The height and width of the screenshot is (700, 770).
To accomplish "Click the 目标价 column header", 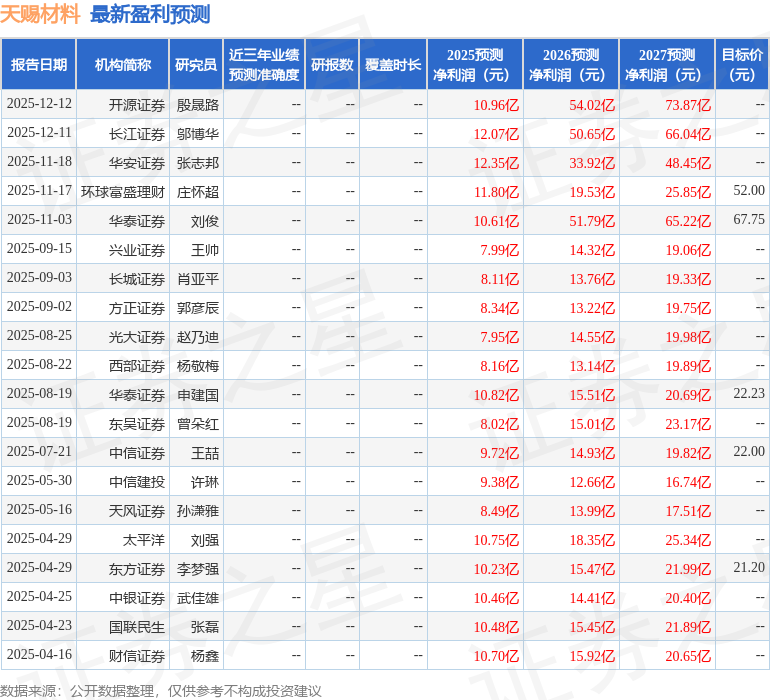I will pos(742,65).
